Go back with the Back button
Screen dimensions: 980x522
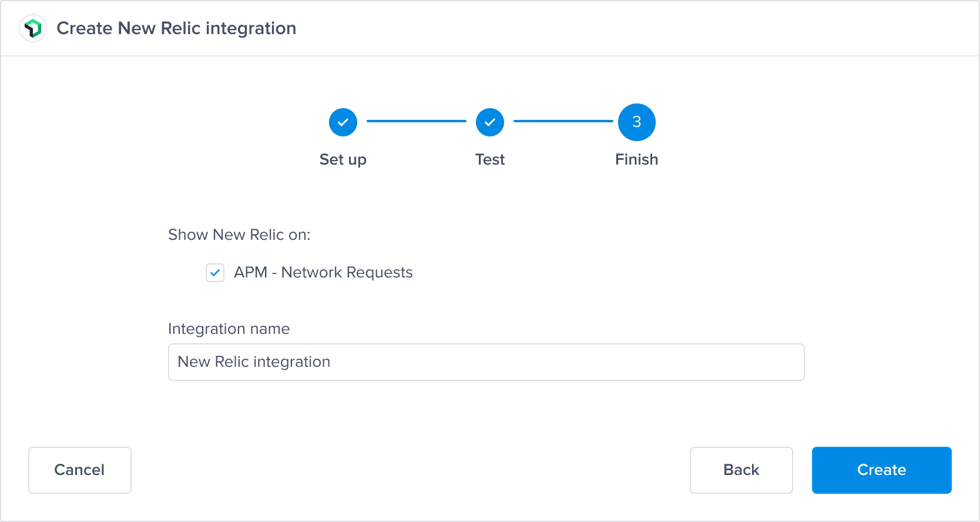741,470
